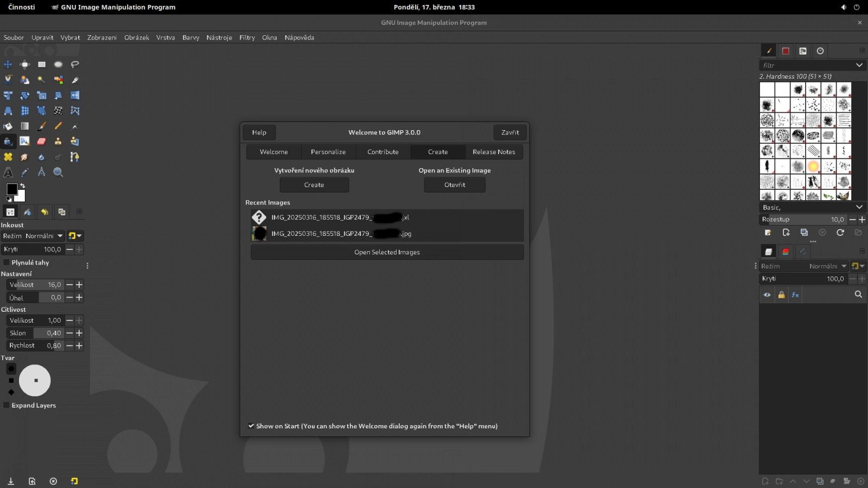The width and height of the screenshot is (868, 488).
Task: Reset tool options to default values
Action: pyautogui.click(x=74, y=481)
